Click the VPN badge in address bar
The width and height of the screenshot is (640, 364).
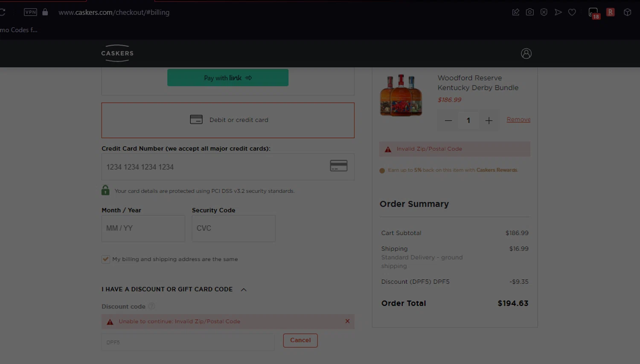(x=30, y=12)
